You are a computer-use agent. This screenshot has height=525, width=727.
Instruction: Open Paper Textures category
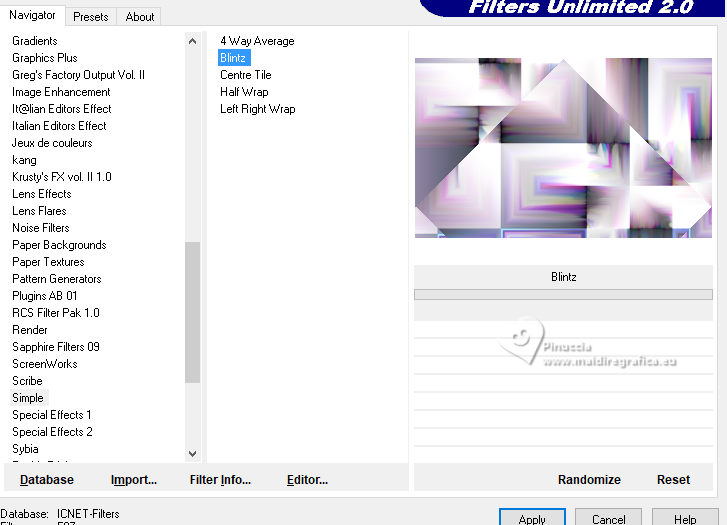tap(48, 262)
